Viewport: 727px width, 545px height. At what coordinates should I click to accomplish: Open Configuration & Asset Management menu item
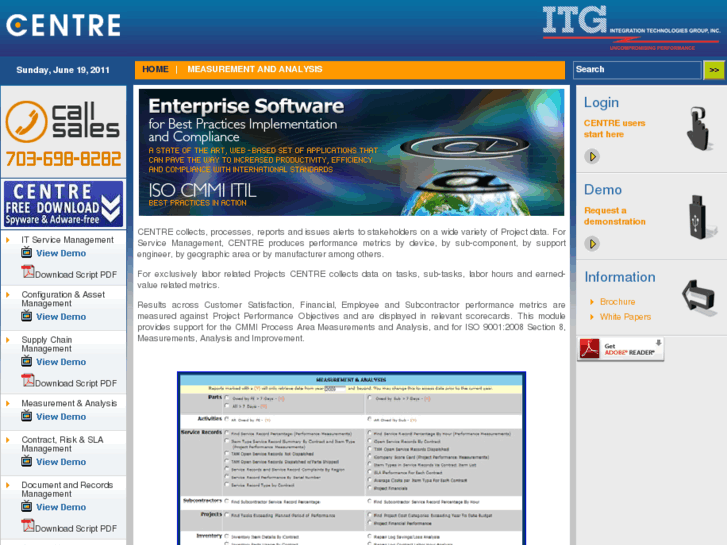pos(63,299)
